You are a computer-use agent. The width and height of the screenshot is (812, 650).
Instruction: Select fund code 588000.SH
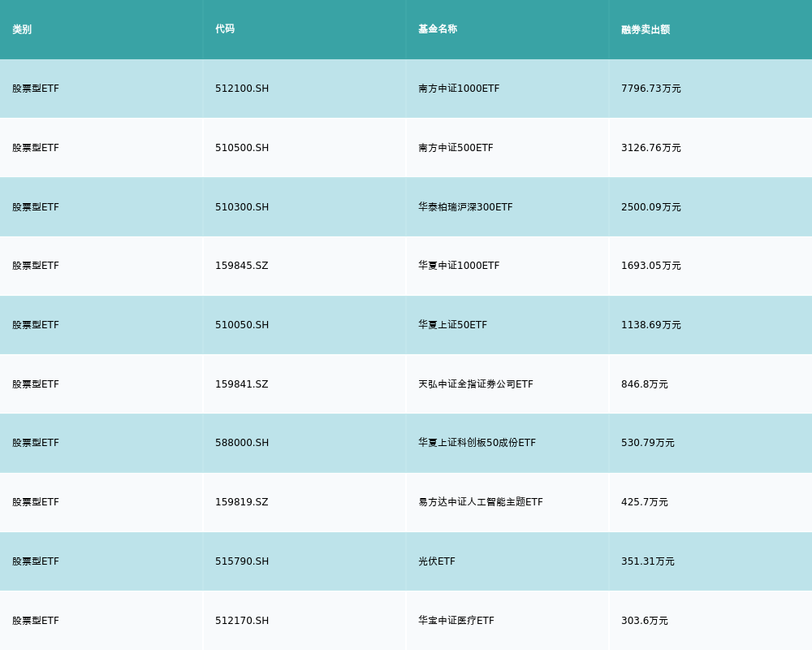(x=242, y=443)
